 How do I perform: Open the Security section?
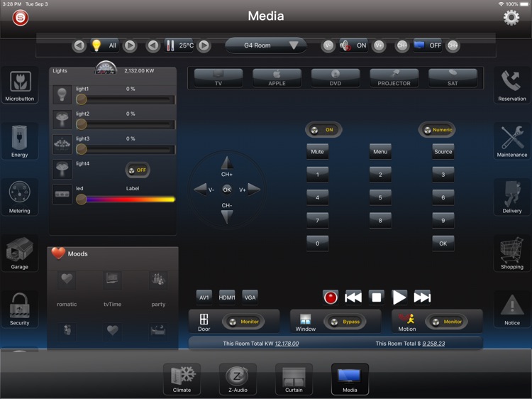tap(20, 309)
